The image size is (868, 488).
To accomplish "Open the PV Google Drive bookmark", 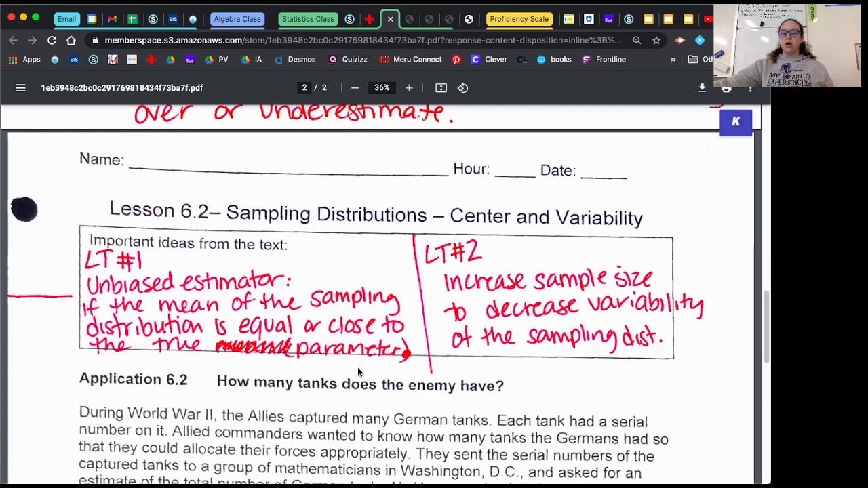I will 216,60.
